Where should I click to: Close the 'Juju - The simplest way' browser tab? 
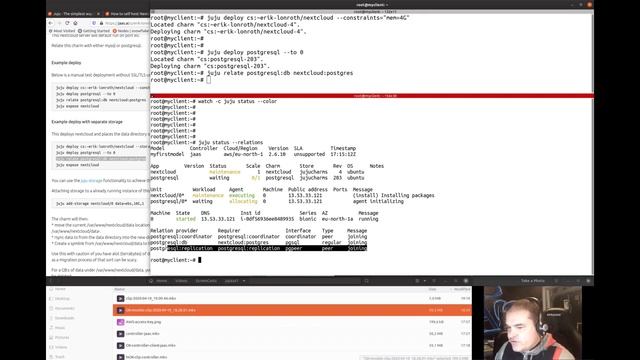tap(98, 14)
